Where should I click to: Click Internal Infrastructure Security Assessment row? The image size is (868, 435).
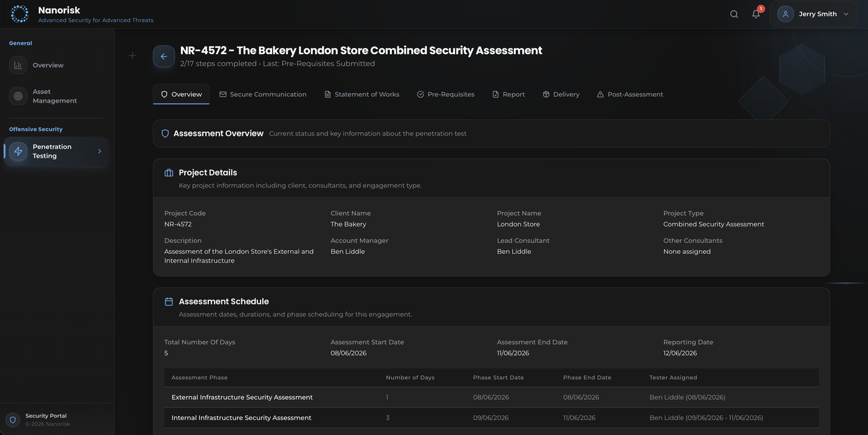tap(241, 418)
